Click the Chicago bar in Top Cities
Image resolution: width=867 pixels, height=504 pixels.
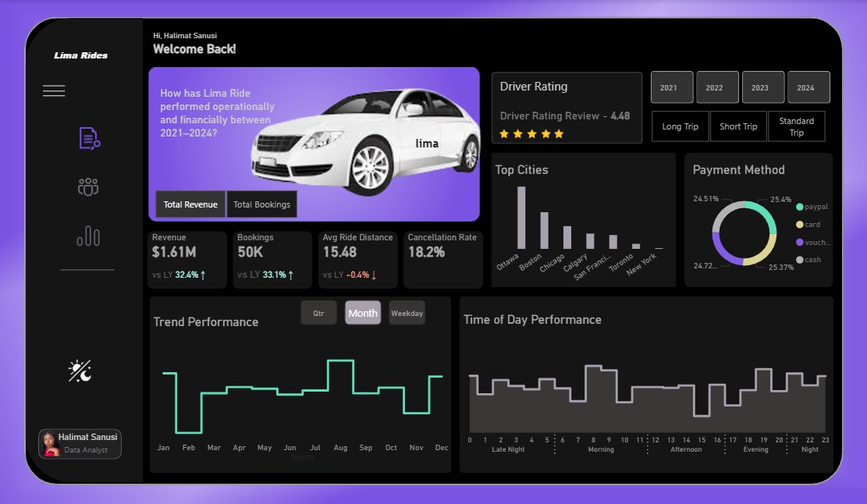coord(567,238)
